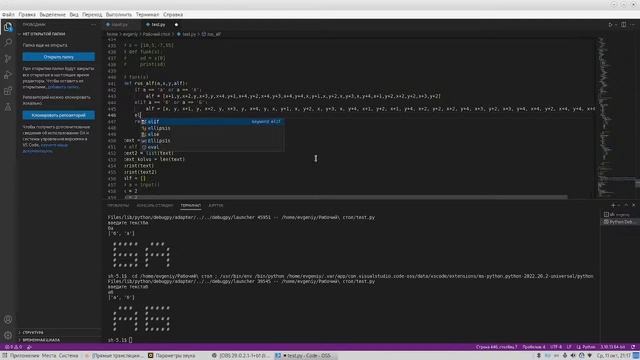Open the Source Control view
Image resolution: width=640 pixels, height=360 pixels.
pos(8,59)
